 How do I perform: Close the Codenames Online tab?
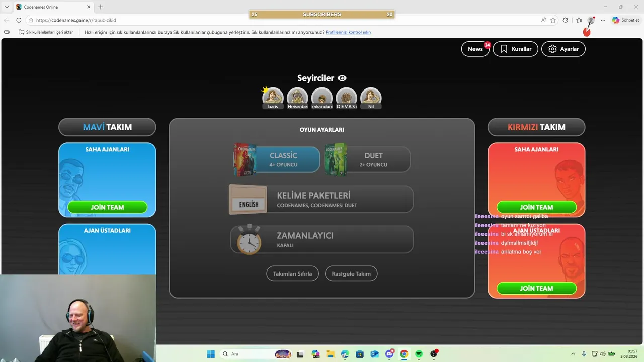(x=88, y=7)
